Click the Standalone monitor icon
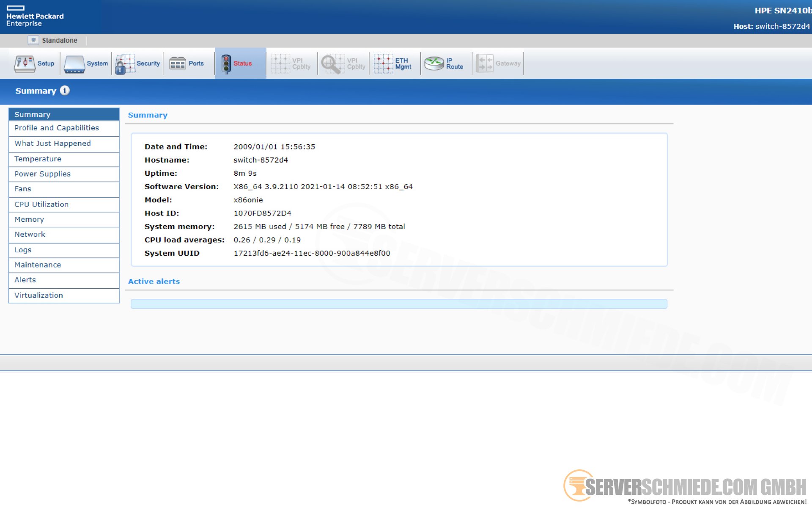The width and height of the screenshot is (812, 508). tap(33, 40)
